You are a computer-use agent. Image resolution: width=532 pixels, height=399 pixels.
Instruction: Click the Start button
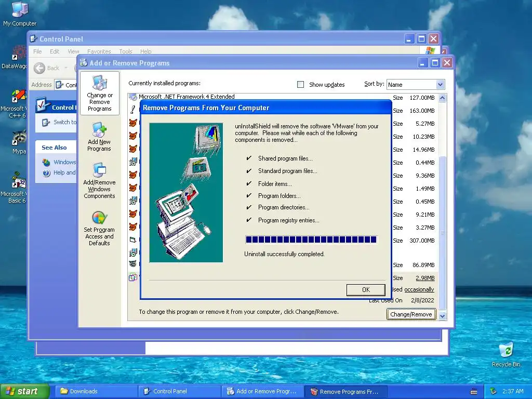click(x=25, y=391)
